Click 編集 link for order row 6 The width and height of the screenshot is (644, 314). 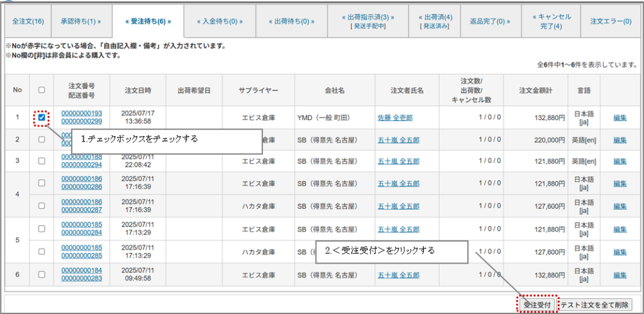pyautogui.click(x=619, y=275)
